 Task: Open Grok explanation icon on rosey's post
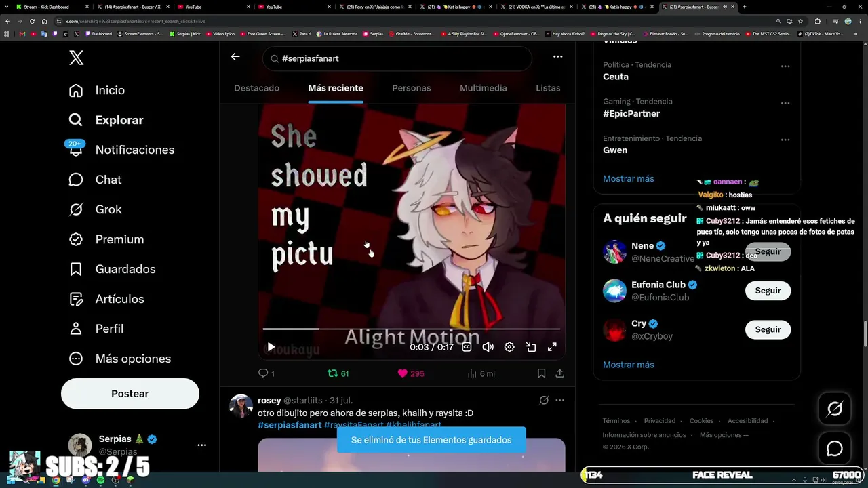(x=543, y=400)
